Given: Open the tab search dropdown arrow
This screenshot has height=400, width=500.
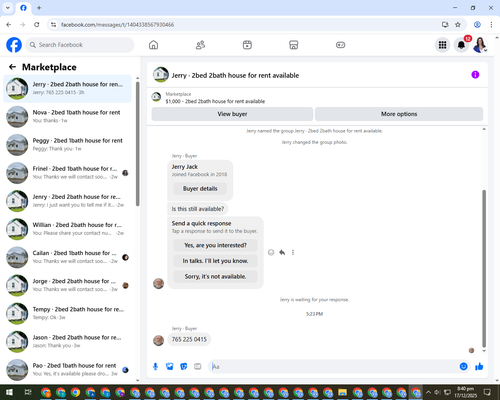Looking at the screenshot, I should (x=8, y=8).
